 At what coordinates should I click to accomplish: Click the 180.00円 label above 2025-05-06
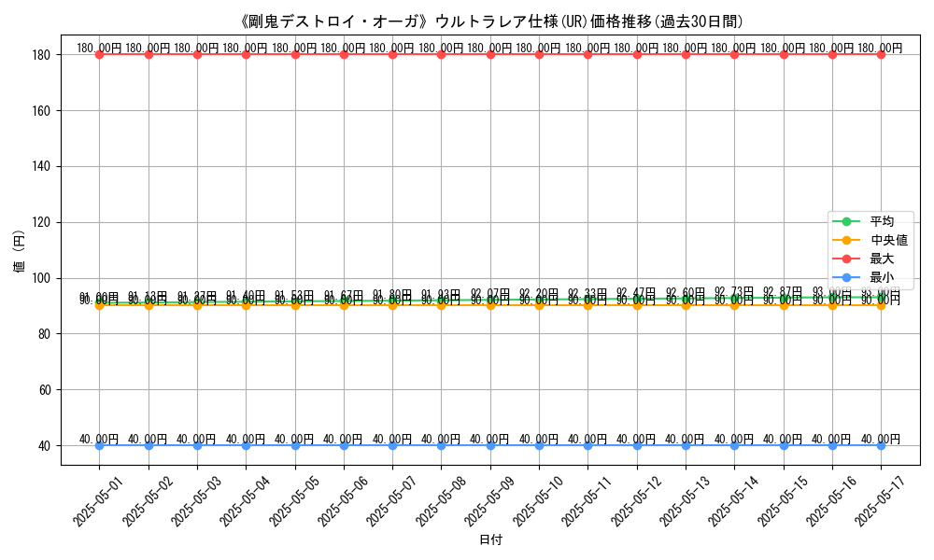point(344,49)
